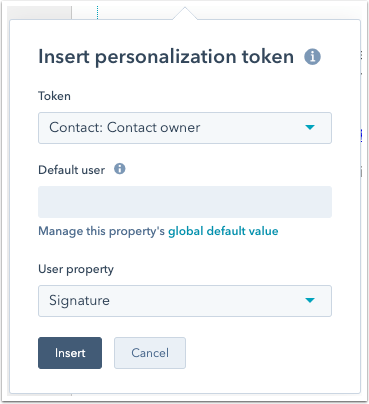Screen dimensions: 369x404
Task: Focus the Default user input field
Action: tap(185, 202)
